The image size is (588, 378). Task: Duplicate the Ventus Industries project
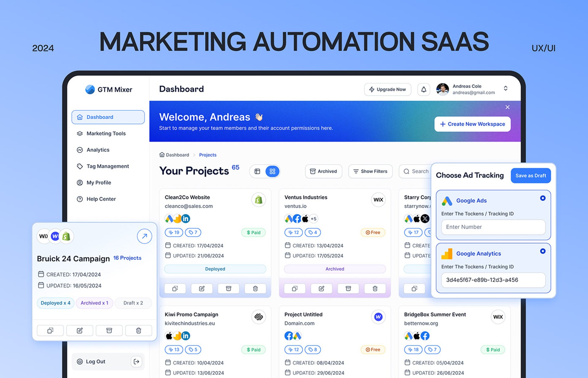(x=295, y=289)
